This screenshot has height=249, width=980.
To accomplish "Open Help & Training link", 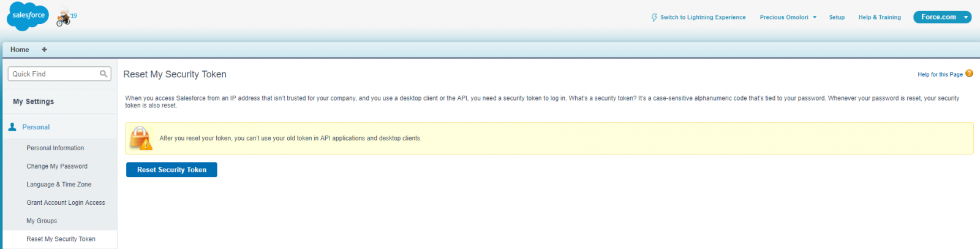I will click(880, 17).
